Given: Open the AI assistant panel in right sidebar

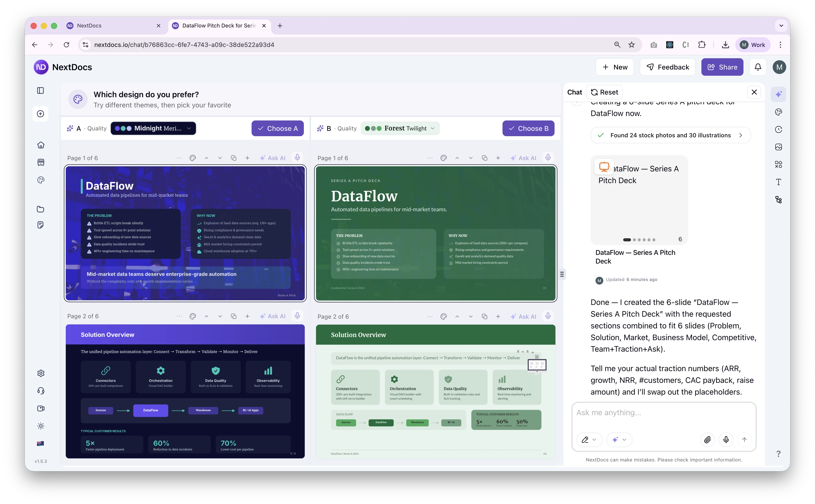Looking at the screenshot, I should 779,94.
